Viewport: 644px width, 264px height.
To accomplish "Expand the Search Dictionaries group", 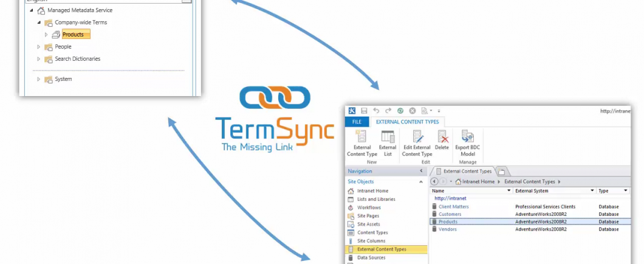I will 39,59.
